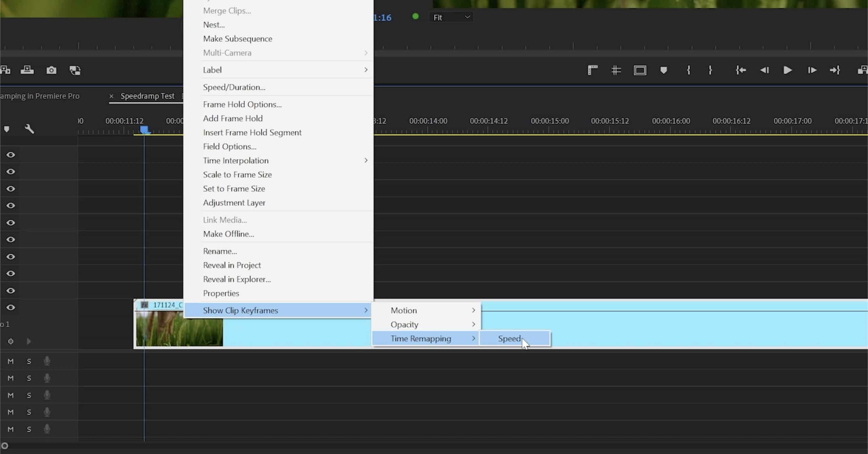
Task: Switch to the Speedramp Test tab
Action: [147, 96]
